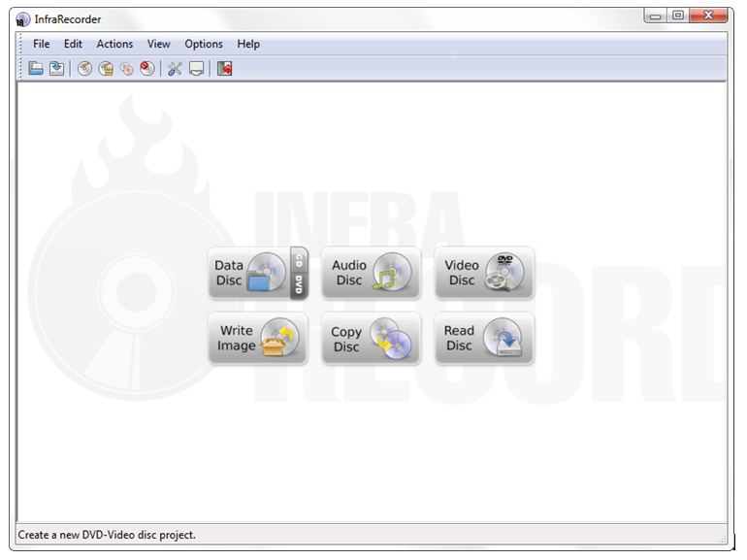This screenshot has width=747, height=560.
Task: Click the InfraRecorder title bar app icon
Action: point(22,19)
